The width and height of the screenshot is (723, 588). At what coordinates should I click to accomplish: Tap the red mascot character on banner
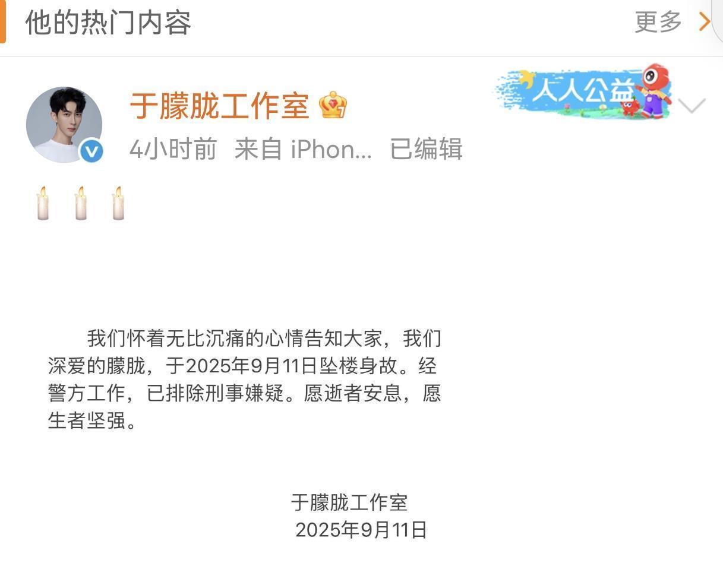tap(653, 89)
